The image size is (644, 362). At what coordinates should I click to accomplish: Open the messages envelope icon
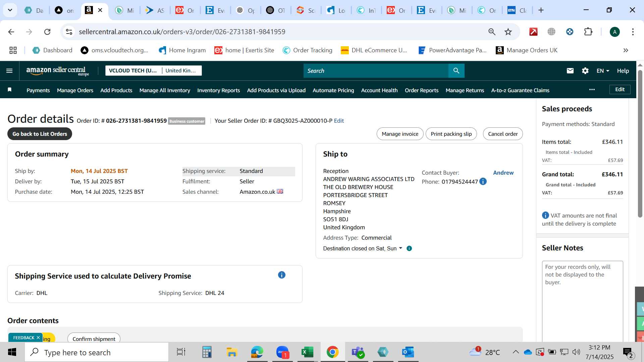click(x=570, y=71)
